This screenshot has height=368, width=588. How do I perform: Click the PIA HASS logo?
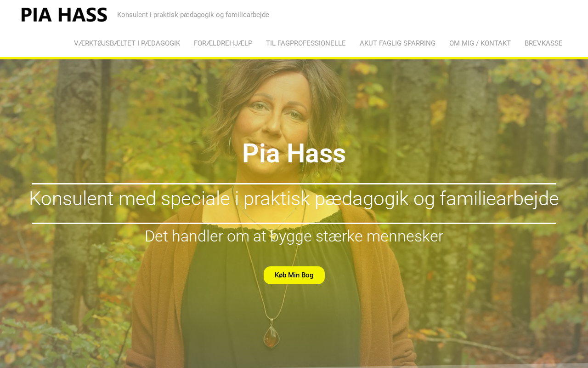(64, 15)
